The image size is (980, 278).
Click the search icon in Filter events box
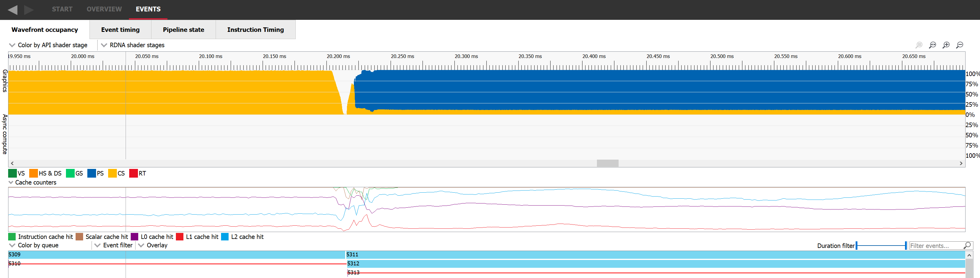coord(968,245)
